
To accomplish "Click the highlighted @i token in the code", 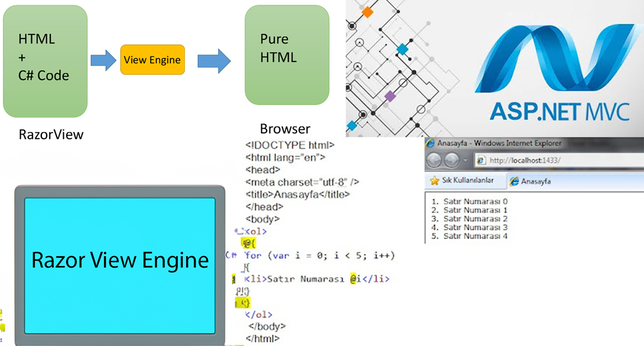I will [x=353, y=278].
